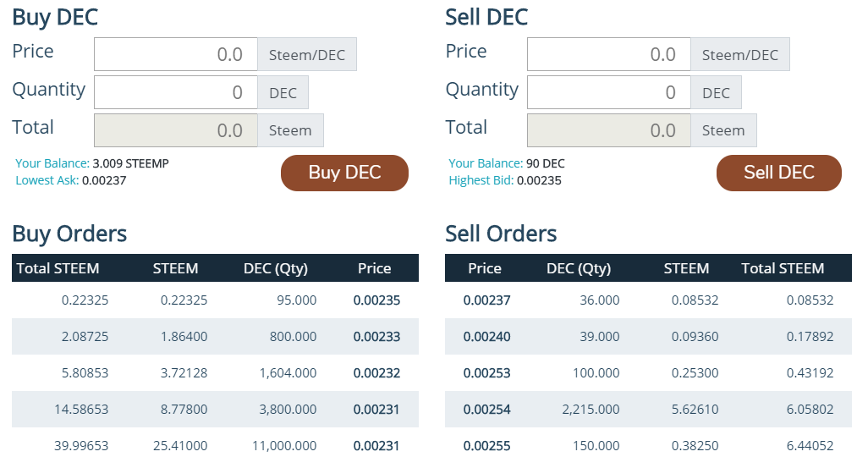This screenshot has height=457, width=868.
Task: Click Buy Orders STEEM value 25.41000
Action: click(x=180, y=446)
